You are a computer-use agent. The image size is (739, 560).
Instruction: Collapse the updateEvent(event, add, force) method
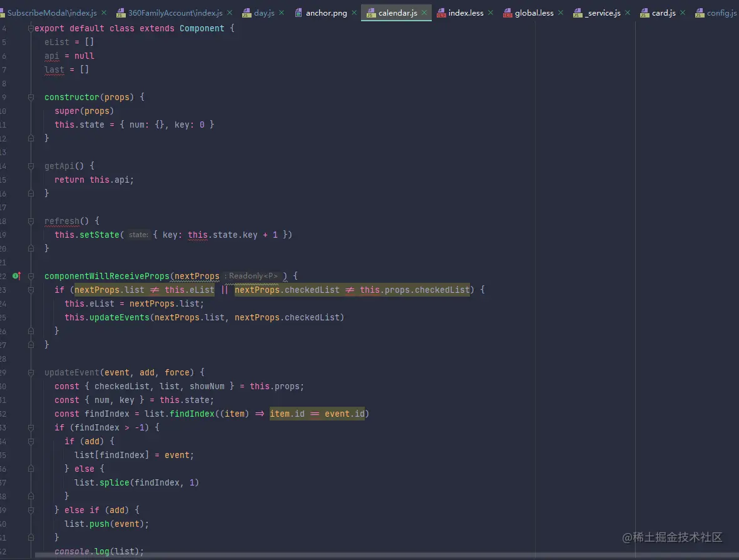[x=31, y=372]
